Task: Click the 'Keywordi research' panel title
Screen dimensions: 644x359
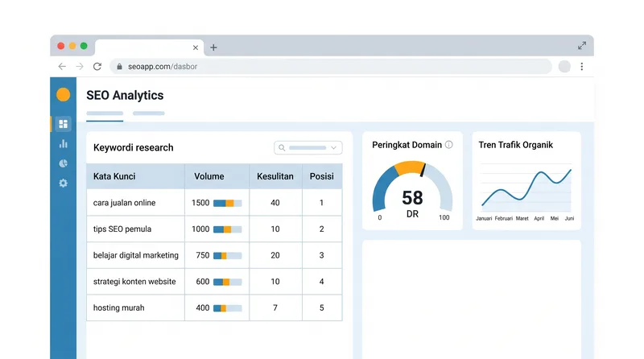Action: click(134, 147)
